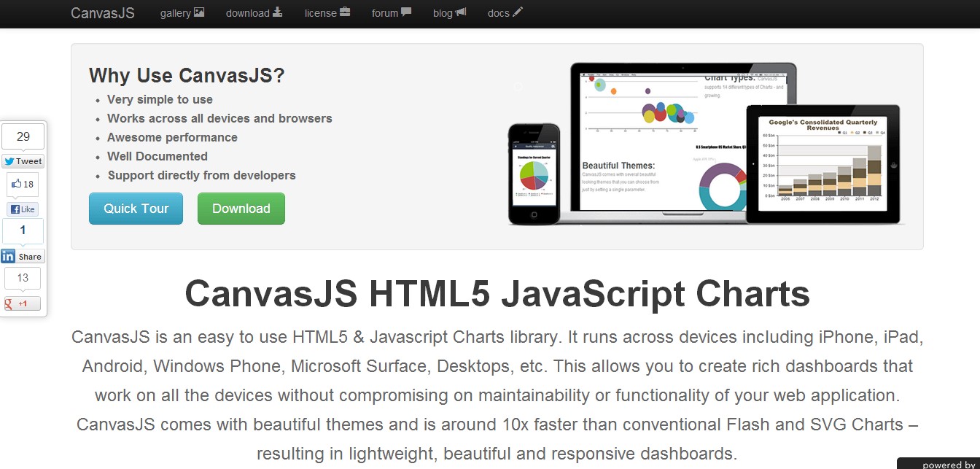This screenshot has width=980, height=469.
Task: Click the docs pencil icon
Action: tap(518, 12)
